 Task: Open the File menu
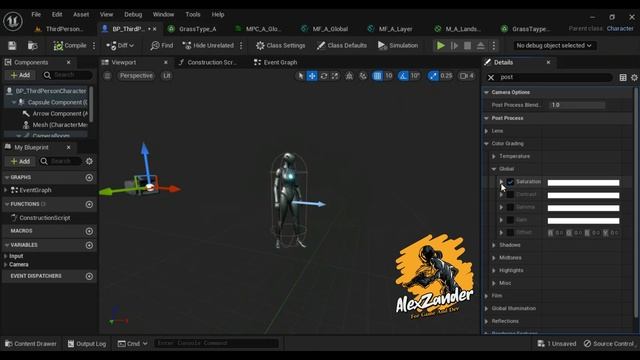(x=36, y=14)
